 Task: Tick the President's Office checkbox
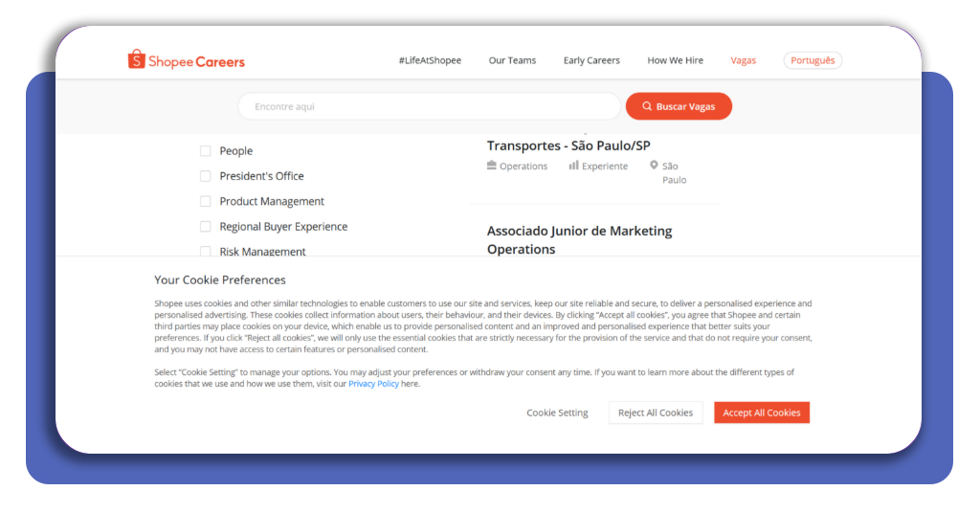click(x=205, y=176)
